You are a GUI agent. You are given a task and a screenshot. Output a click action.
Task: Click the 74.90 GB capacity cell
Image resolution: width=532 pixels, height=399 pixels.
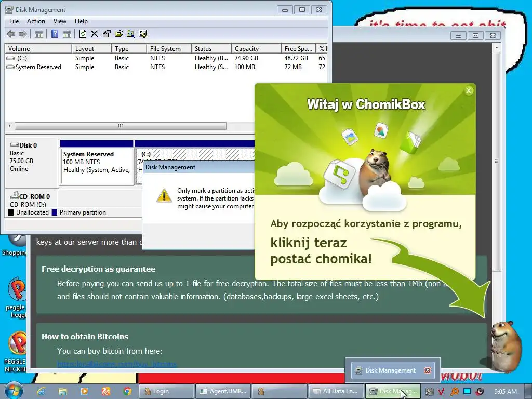(246, 58)
